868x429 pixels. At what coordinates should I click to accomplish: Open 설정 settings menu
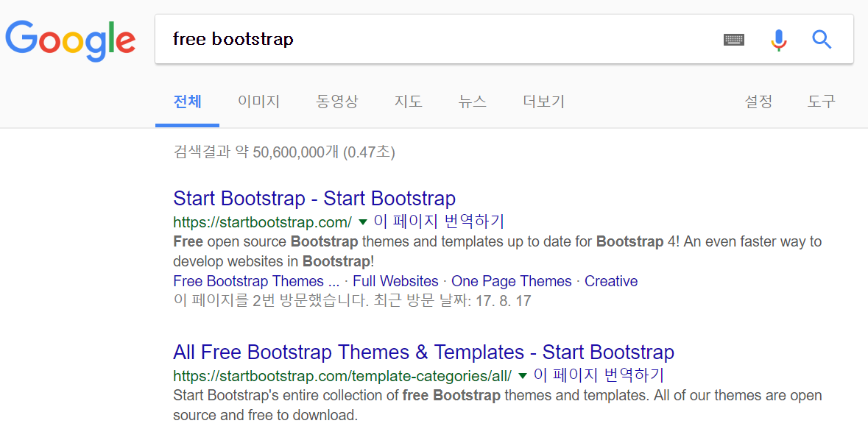[758, 102]
